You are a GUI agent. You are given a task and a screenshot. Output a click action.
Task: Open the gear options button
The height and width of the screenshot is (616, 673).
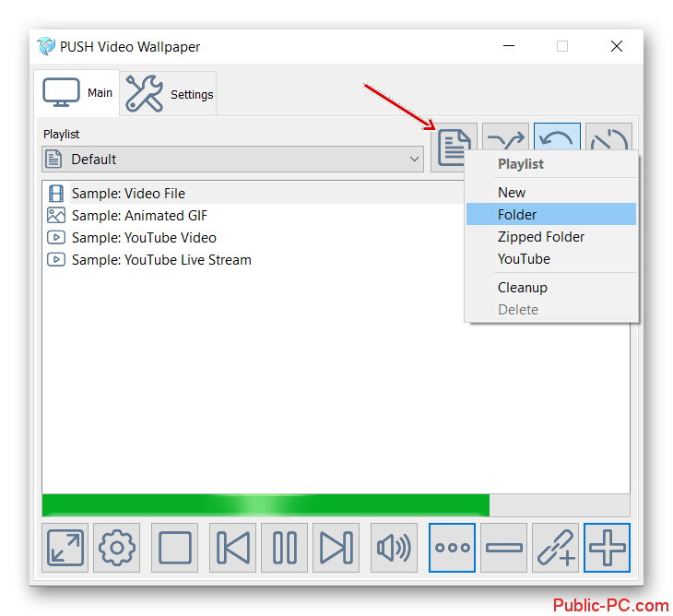(x=117, y=548)
